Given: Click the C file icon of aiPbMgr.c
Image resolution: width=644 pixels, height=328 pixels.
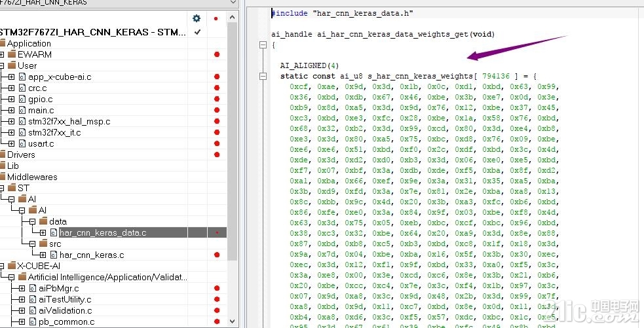Looking at the screenshot, I should coord(33,288).
